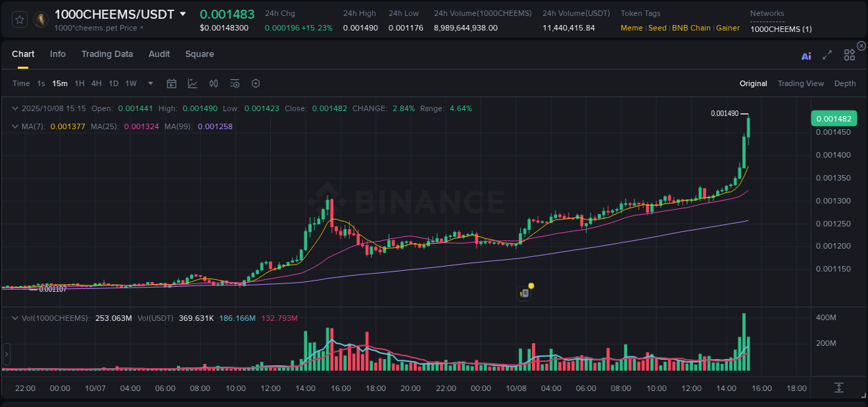Screen dimensions: 868x407
Task: Open extra timeframes dropdown next to 1W
Action: (150, 83)
